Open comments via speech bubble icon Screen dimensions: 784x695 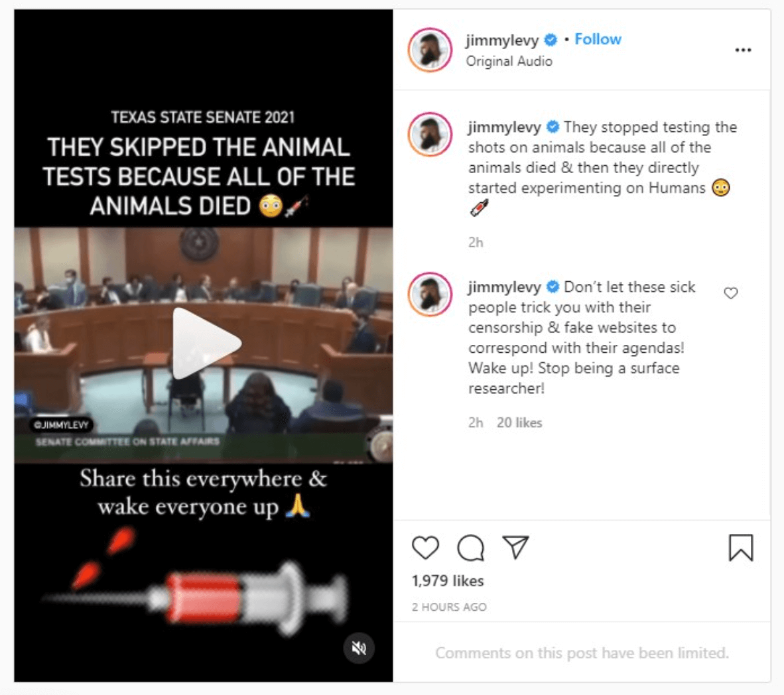pyautogui.click(x=470, y=548)
